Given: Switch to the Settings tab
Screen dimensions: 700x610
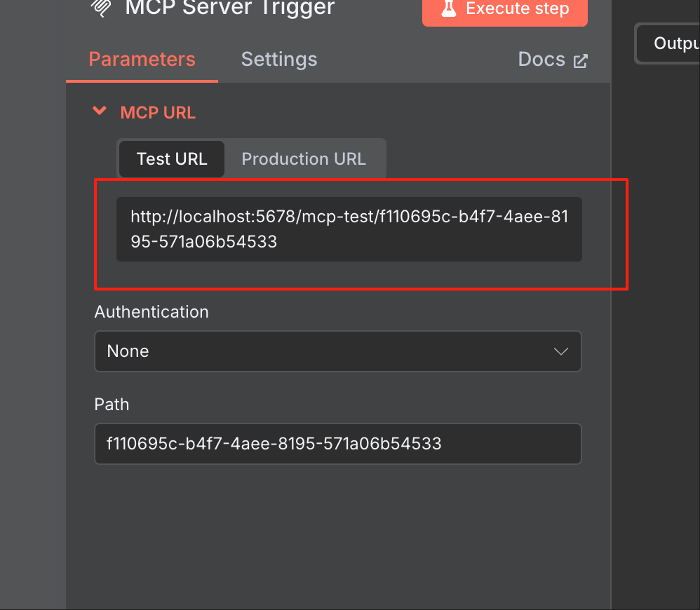Looking at the screenshot, I should point(279,59).
